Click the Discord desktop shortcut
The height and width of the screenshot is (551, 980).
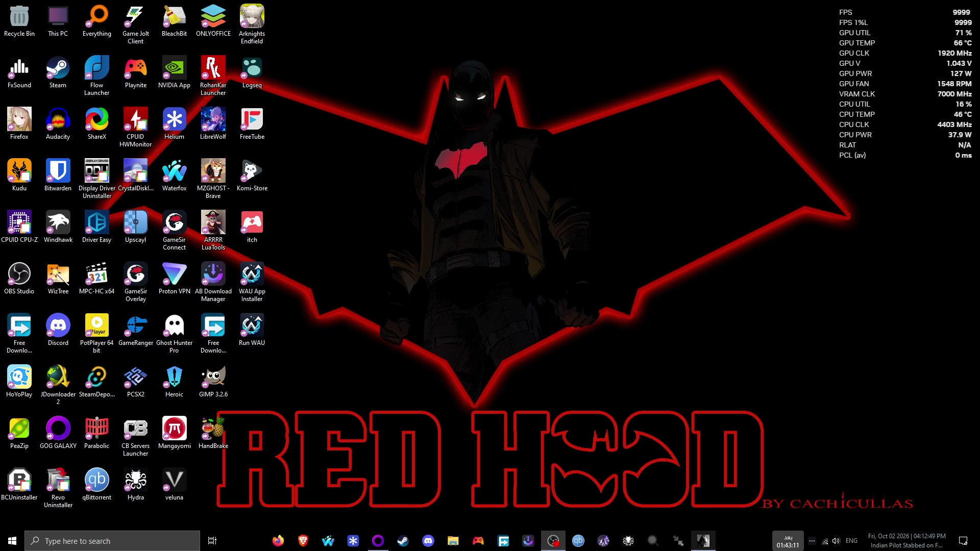pyautogui.click(x=58, y=330)
